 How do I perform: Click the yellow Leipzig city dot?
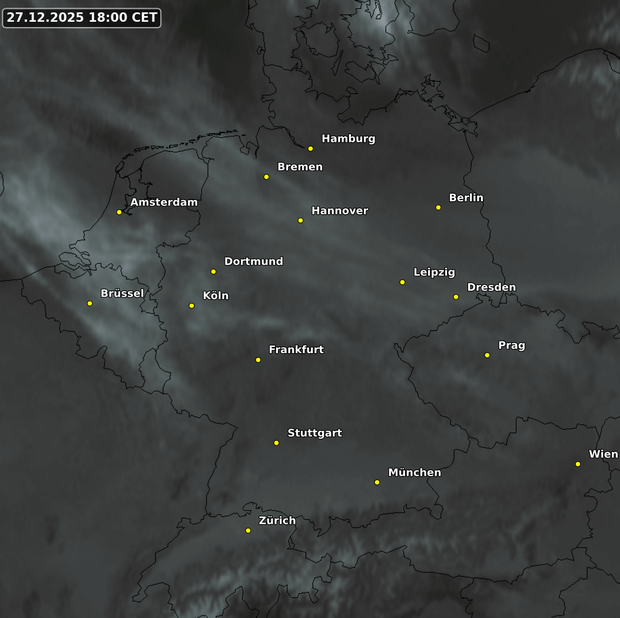[x=402, y=282]
